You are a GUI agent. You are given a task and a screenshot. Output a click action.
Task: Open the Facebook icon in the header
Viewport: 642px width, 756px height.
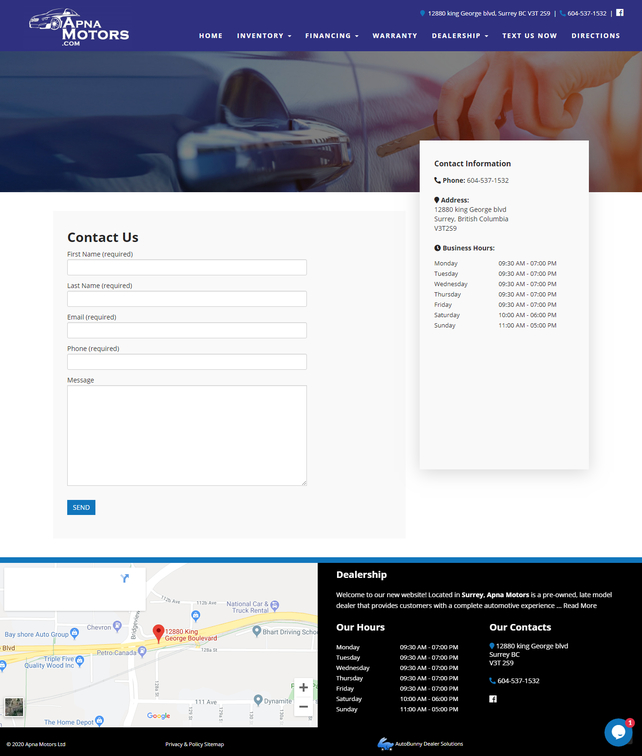619,13
